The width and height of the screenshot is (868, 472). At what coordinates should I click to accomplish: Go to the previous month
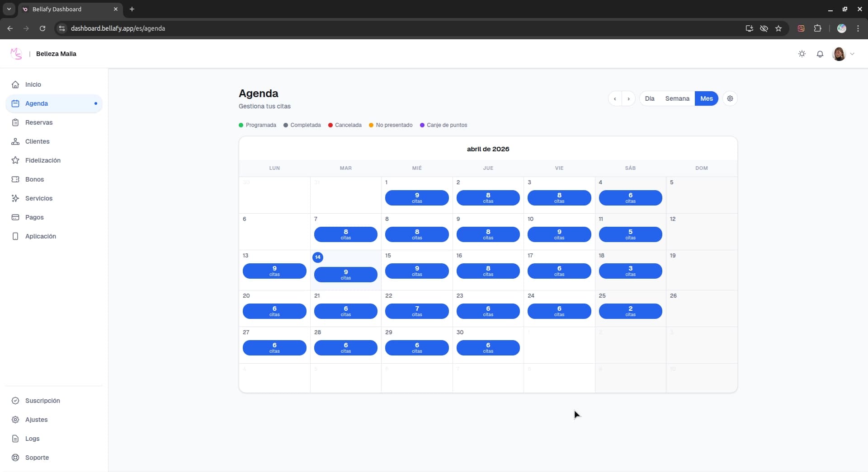[x=615, y=98]
